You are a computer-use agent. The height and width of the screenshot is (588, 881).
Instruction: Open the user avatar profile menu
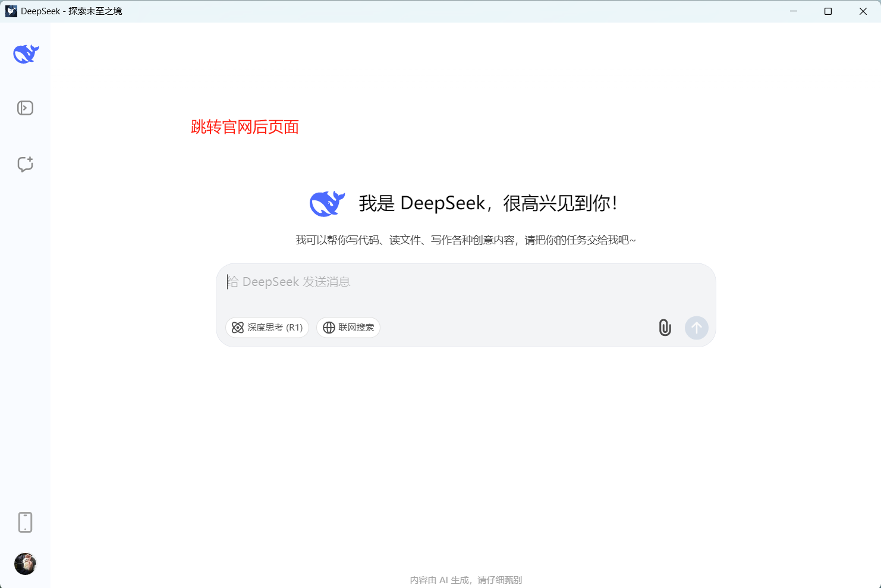point(25,564)
